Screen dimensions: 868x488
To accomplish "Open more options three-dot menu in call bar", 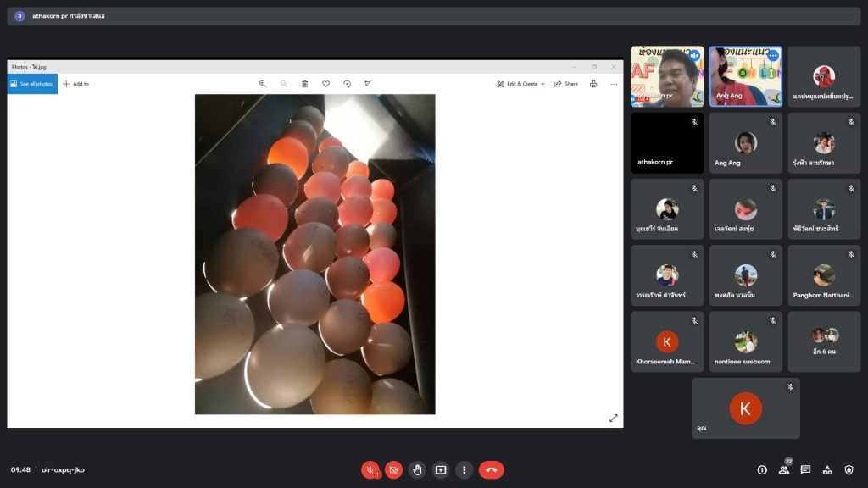I will pyautogui.click(x=464, y=469).
